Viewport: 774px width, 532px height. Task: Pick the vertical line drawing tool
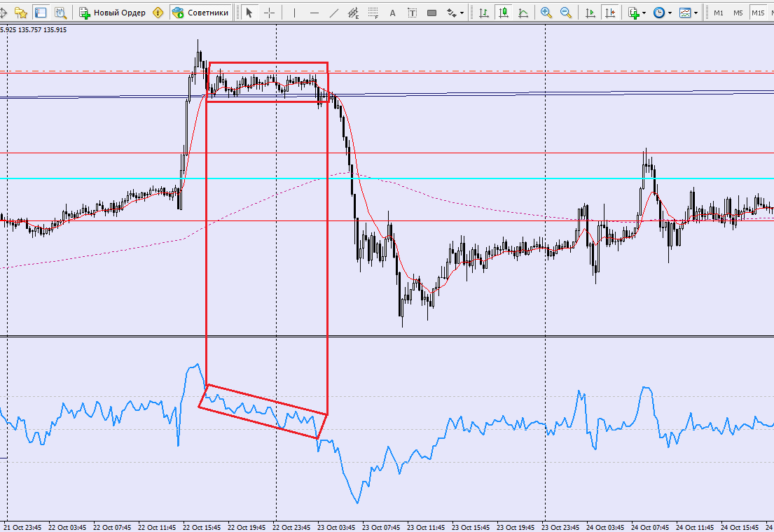pos(294,13)
